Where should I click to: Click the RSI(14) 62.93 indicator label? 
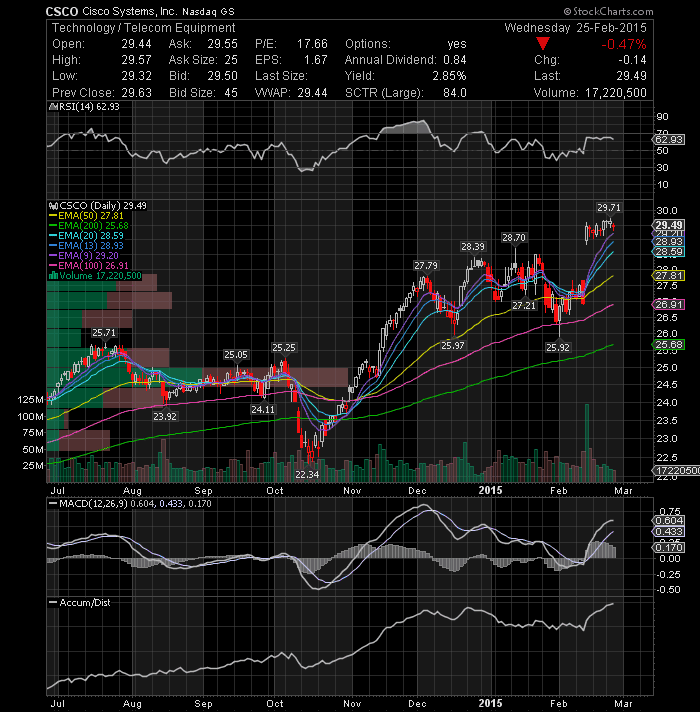pos(84,107)
